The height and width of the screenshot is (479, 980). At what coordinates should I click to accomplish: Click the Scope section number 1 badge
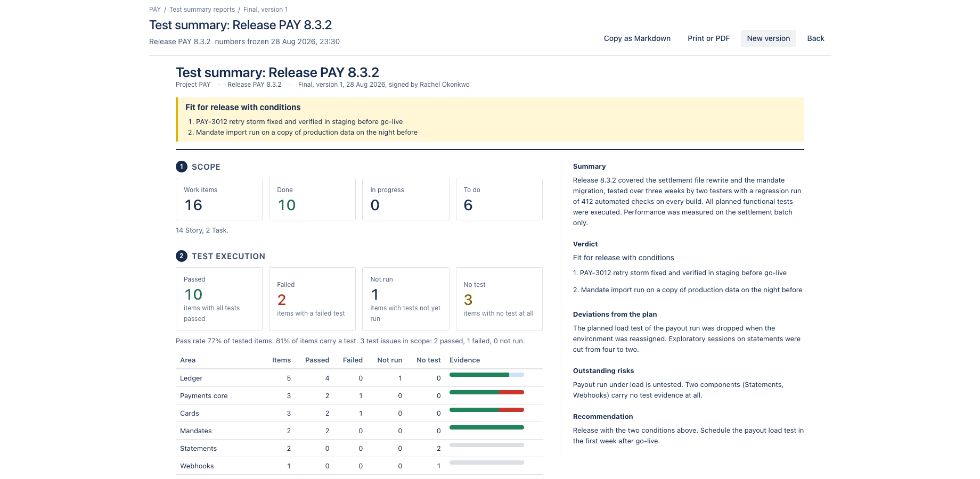point(182,167)
